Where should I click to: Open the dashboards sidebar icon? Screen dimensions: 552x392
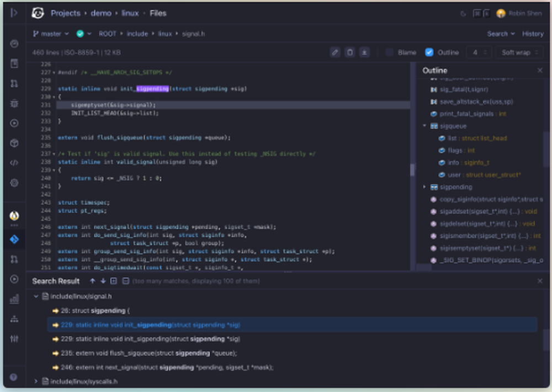(14, 44)
